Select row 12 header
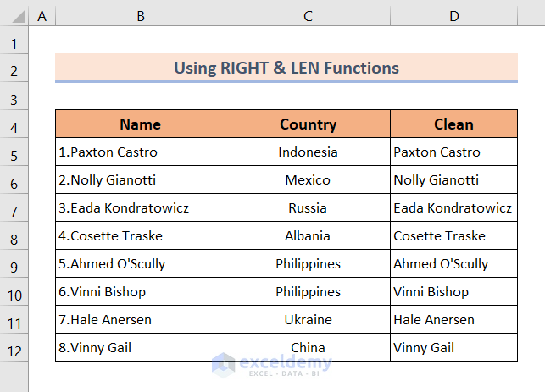Image resolution: width=545 pixels, height=392 pixels. (x=14, y=348)
